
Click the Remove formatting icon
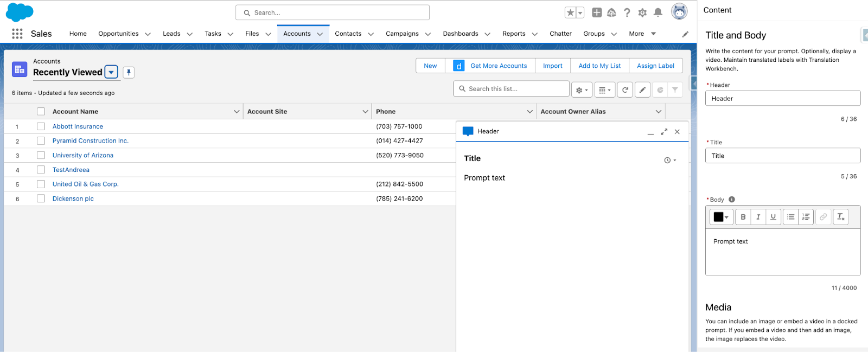840,217
